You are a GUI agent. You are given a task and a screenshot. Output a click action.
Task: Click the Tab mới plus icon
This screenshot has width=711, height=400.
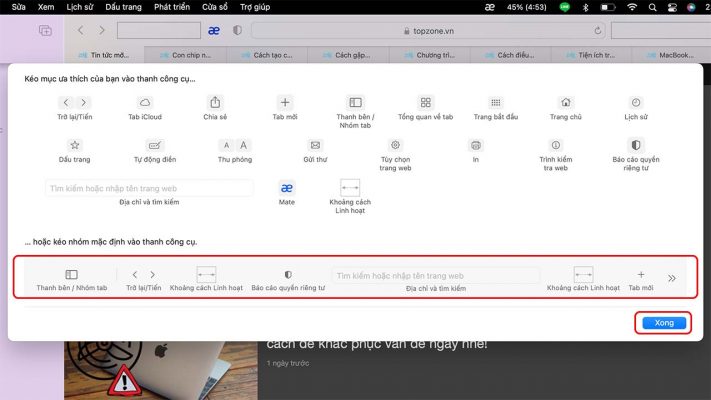285,103
